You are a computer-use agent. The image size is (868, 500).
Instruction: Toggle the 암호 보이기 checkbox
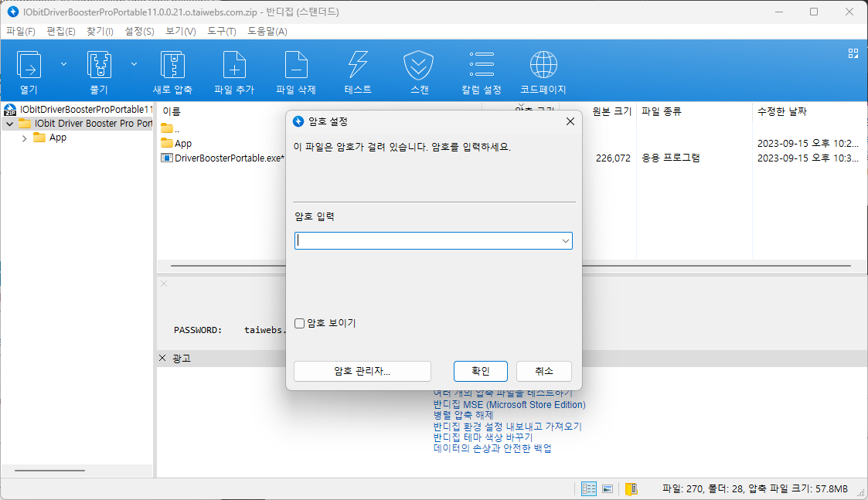tap(299, 323)
